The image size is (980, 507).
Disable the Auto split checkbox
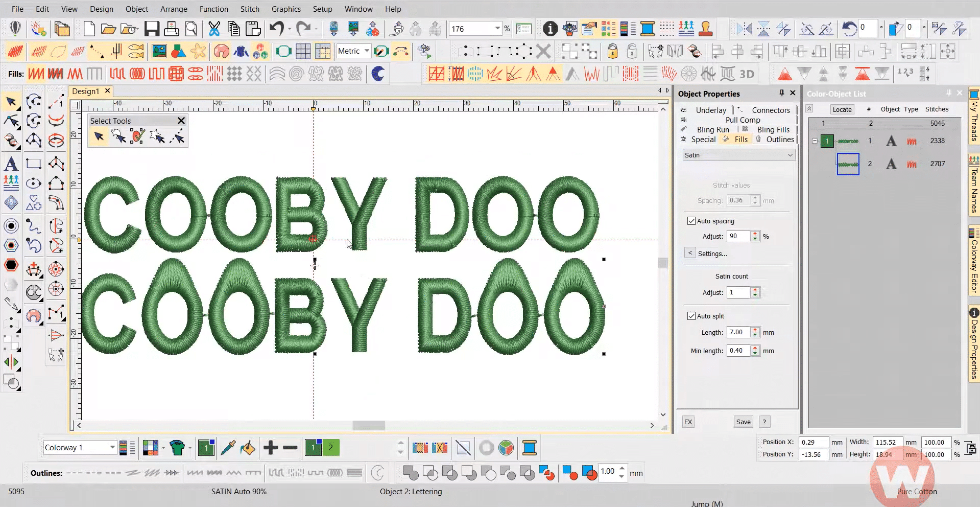691,316
